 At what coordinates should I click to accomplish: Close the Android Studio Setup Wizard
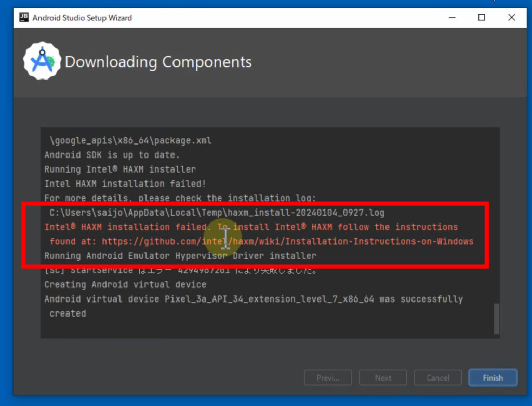pyautogui.click(x=512, y=18)
